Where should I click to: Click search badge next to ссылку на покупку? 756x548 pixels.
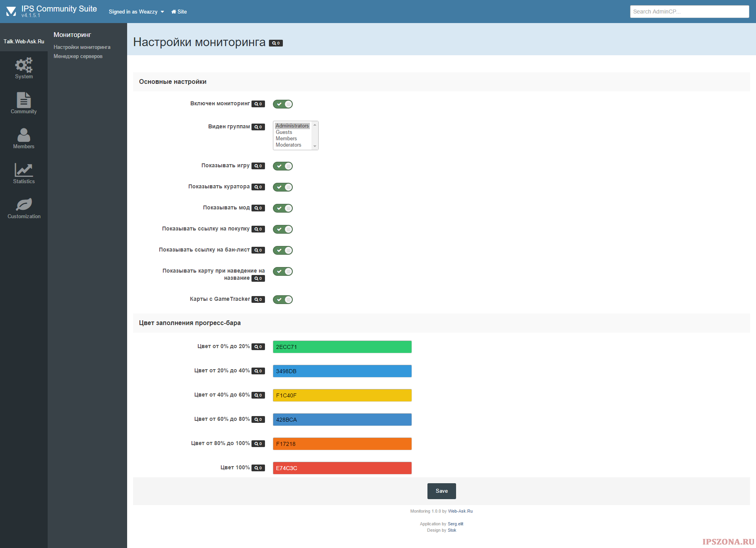pos(258,229)
